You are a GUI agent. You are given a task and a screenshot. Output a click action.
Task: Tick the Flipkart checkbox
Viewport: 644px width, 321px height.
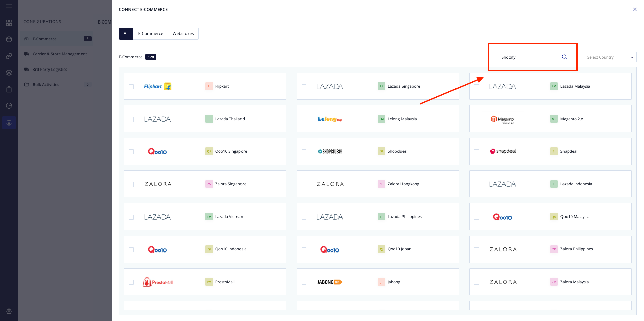coord(131,87)
